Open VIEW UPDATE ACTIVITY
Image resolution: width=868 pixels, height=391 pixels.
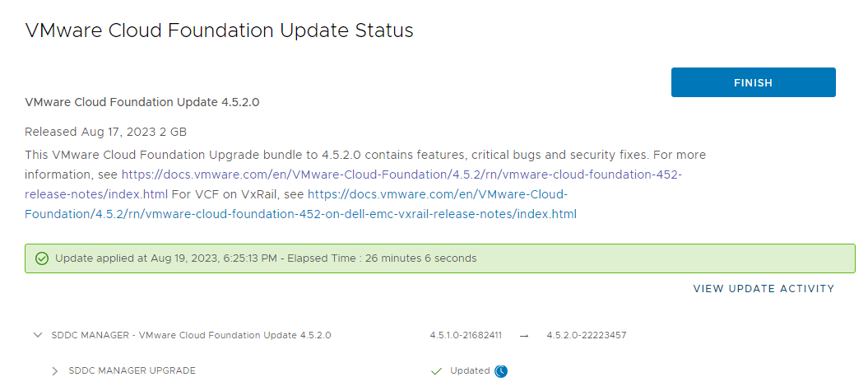pos(764,289)
